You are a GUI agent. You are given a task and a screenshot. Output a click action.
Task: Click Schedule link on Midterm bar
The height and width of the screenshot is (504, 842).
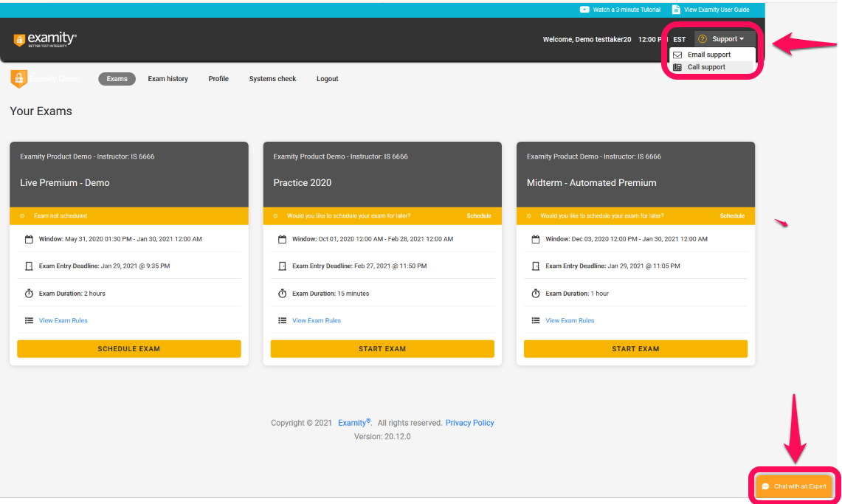(x=732, y=215)
